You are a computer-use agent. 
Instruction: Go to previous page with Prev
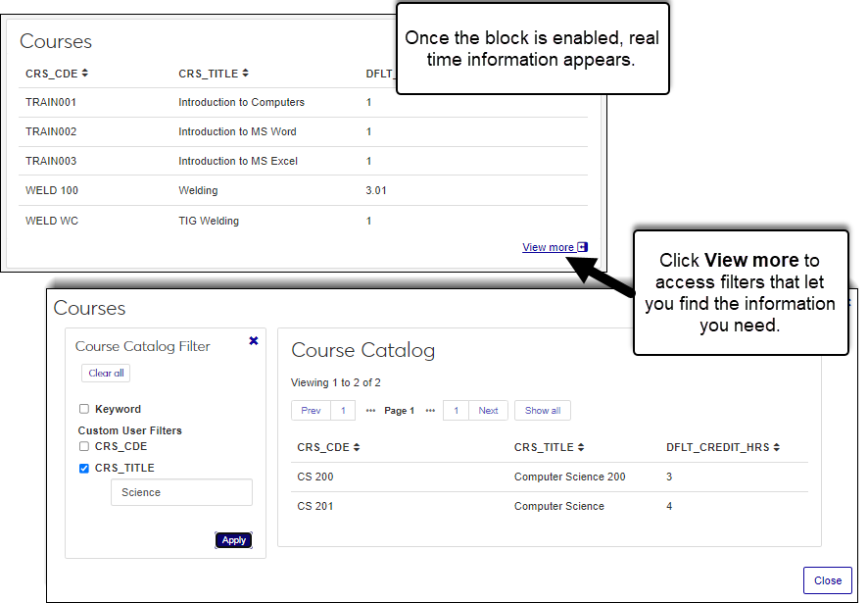pyautogui.click(x=311, y=411)
